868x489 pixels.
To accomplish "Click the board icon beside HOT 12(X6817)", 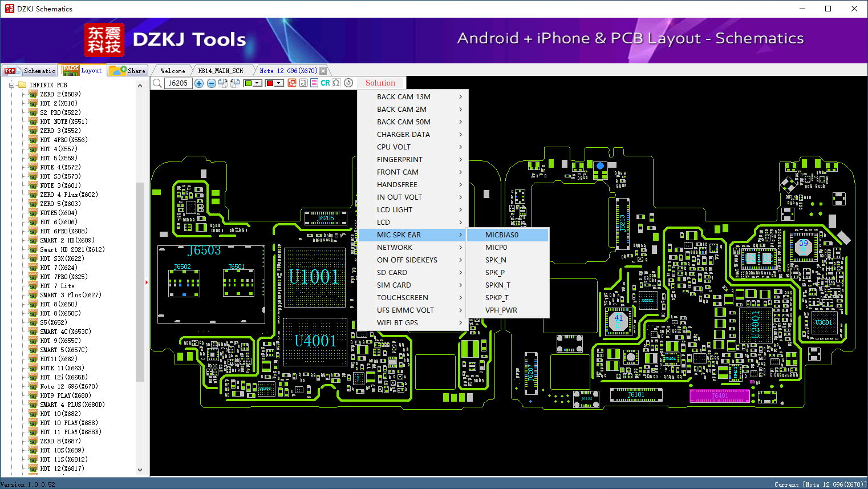I will click(33, 468).
